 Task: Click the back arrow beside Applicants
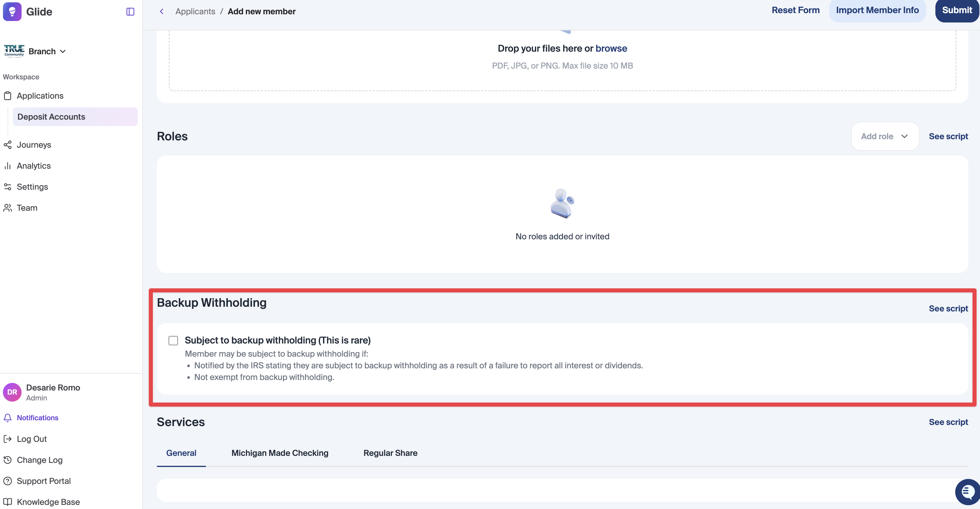[162, 11]
